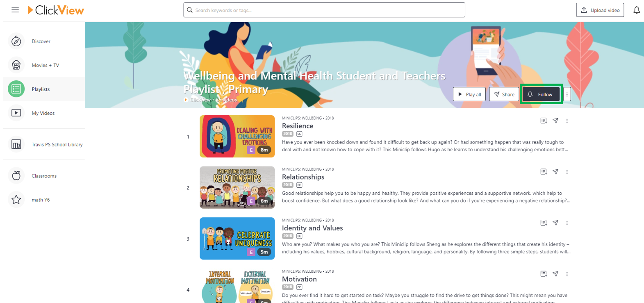Click the Upload video button

point(600,10)
